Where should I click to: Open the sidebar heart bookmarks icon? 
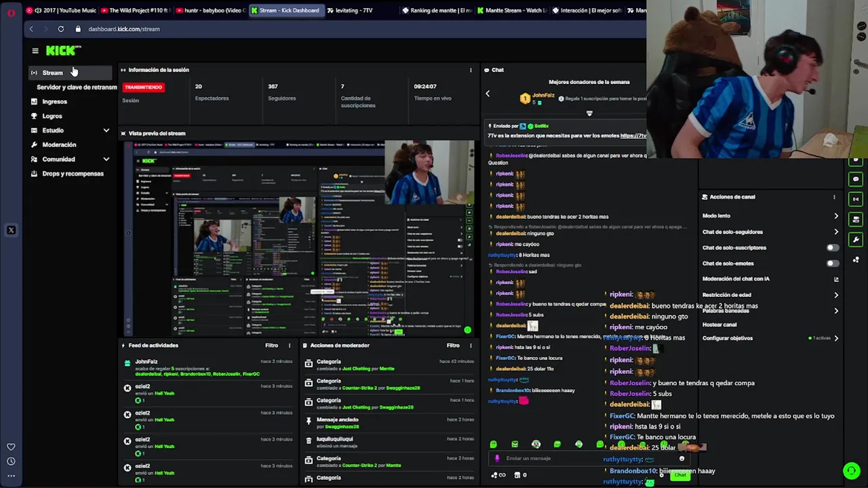11,447
